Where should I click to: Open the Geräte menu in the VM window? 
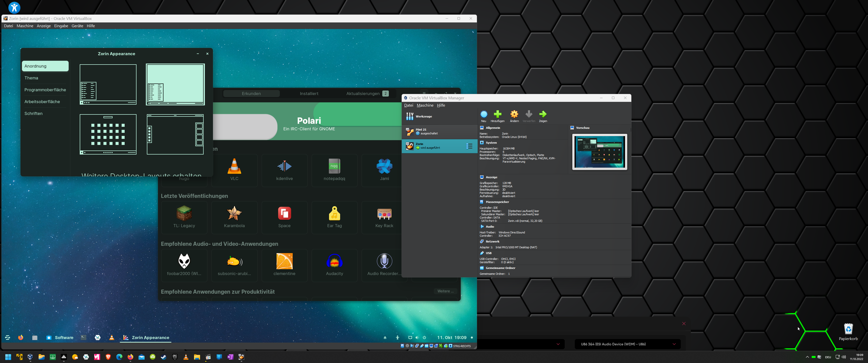(x=77, y=26)
